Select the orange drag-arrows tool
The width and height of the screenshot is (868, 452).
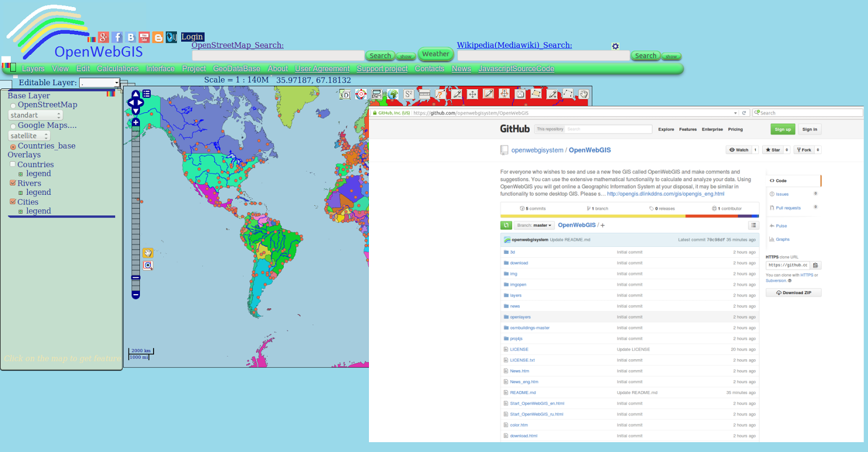point(505,94)
